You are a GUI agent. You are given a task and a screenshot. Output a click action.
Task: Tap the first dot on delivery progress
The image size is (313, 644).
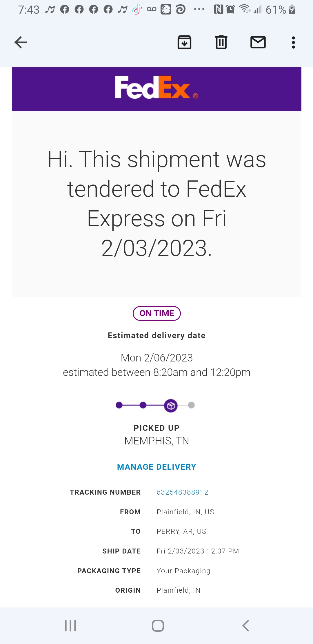click(119, 405)
